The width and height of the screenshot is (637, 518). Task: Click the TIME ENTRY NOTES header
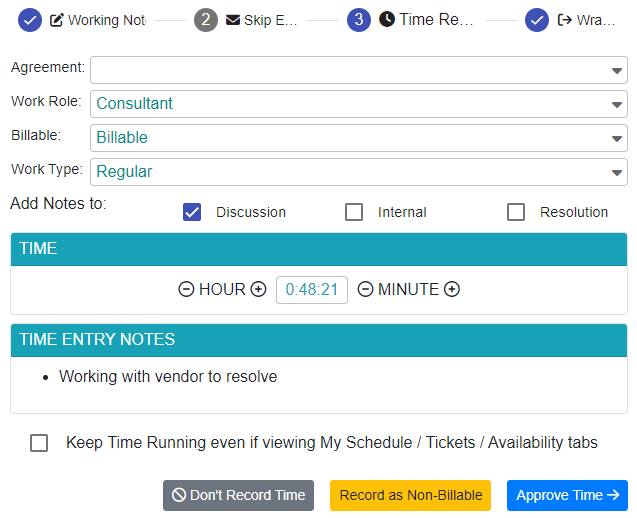[319, 340]
